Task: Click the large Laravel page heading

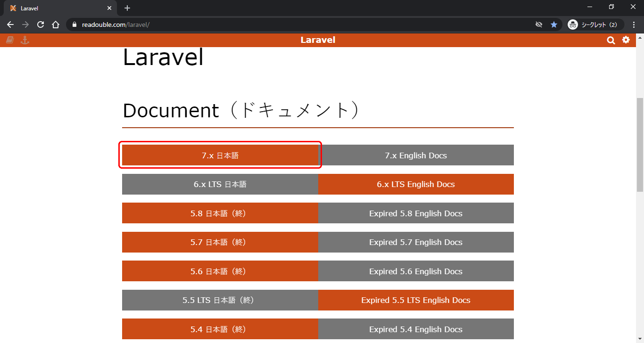Action: [163, 57]
